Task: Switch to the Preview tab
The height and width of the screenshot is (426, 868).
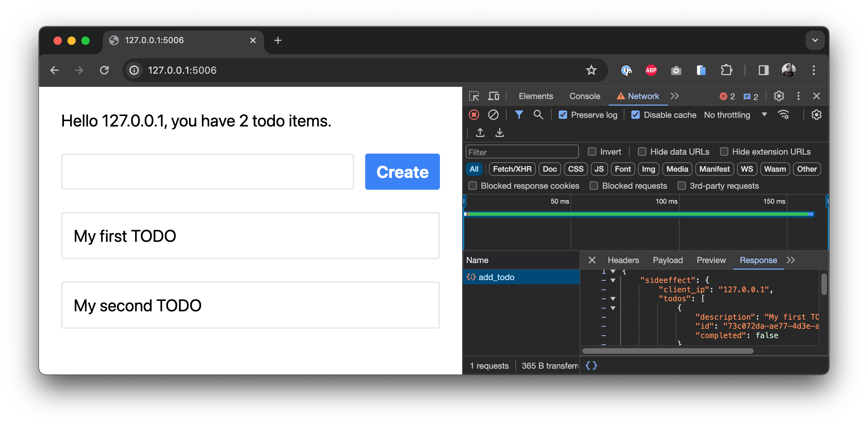Action: [x=711, y=260]
